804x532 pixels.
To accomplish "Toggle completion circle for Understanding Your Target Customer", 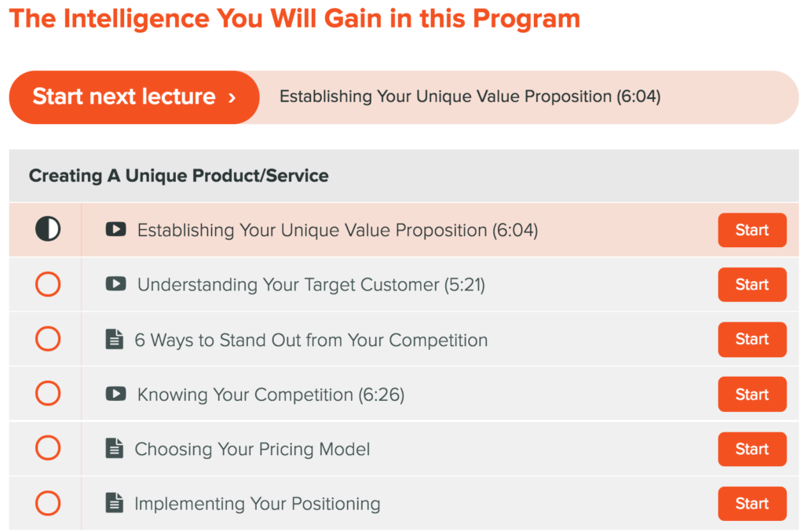I will click(48, 284).
